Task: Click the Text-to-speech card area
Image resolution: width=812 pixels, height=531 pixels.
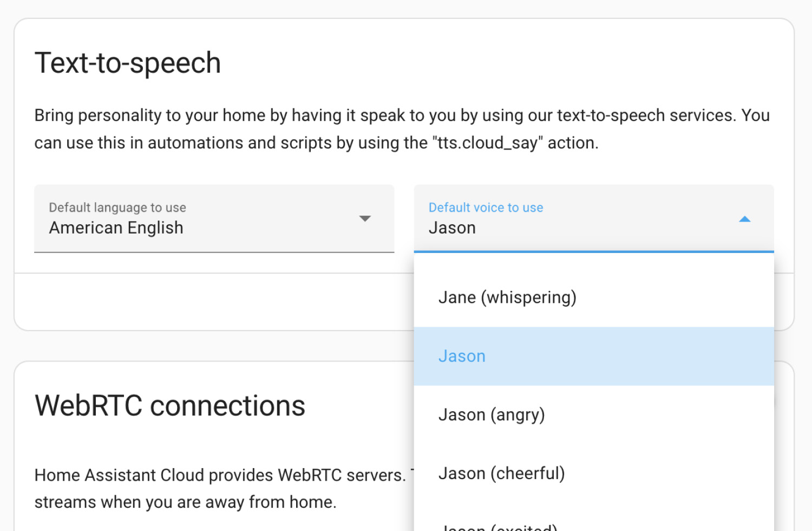Action: [217, 298]
